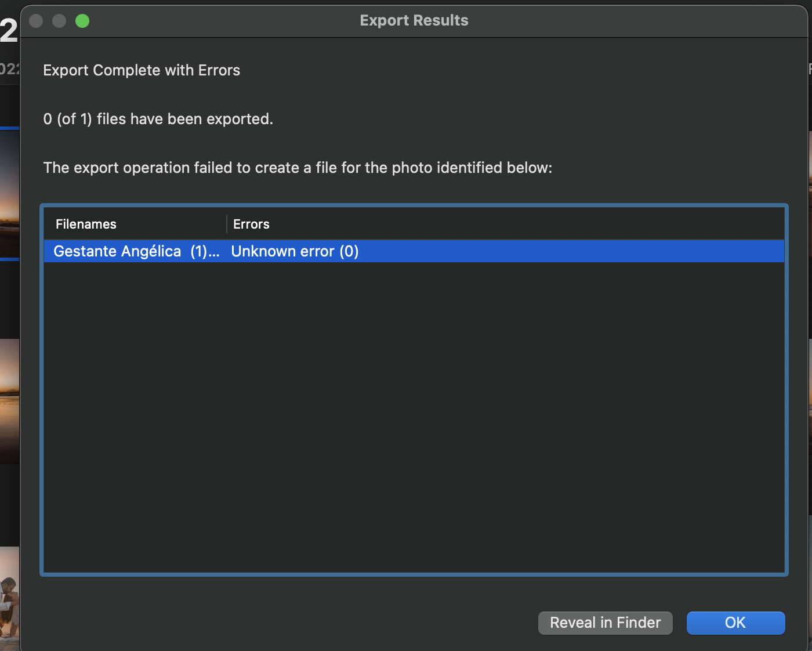Click the Unknown error (0) cell
The height and width of the screenshot is (651, 812).
pos(295,251)
